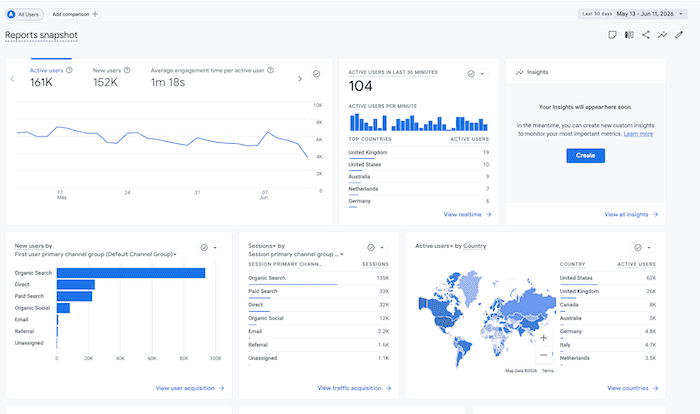The image size is (700, 414).
Task: Click the arrow icon beside View user acquisition
Action: click(x=221, y=388)
